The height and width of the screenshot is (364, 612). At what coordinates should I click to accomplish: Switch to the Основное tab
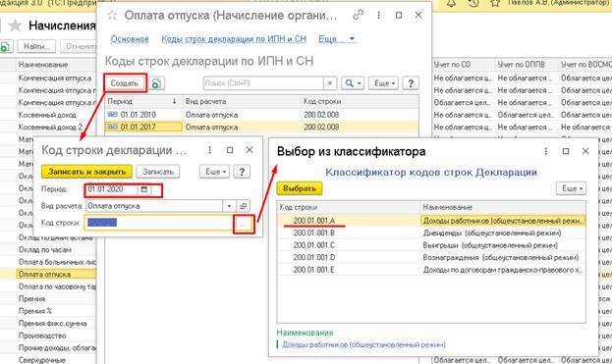point(130,39)
